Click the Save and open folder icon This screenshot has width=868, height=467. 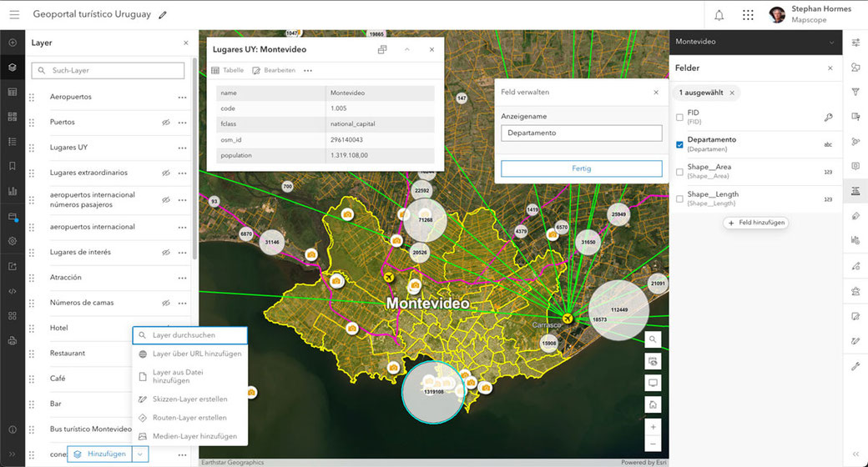pos(13,216)
